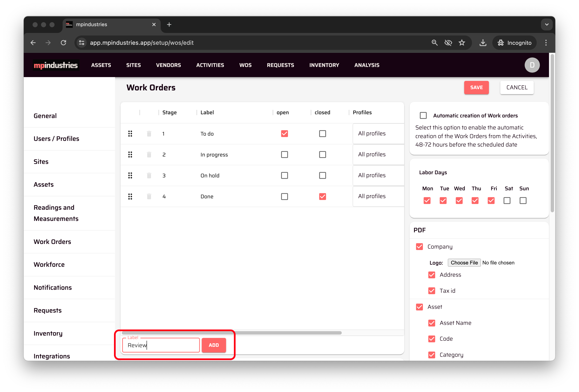Click the drag handle on On hold row
Viewport: 579px width, 392px height.
pos(130,176)
